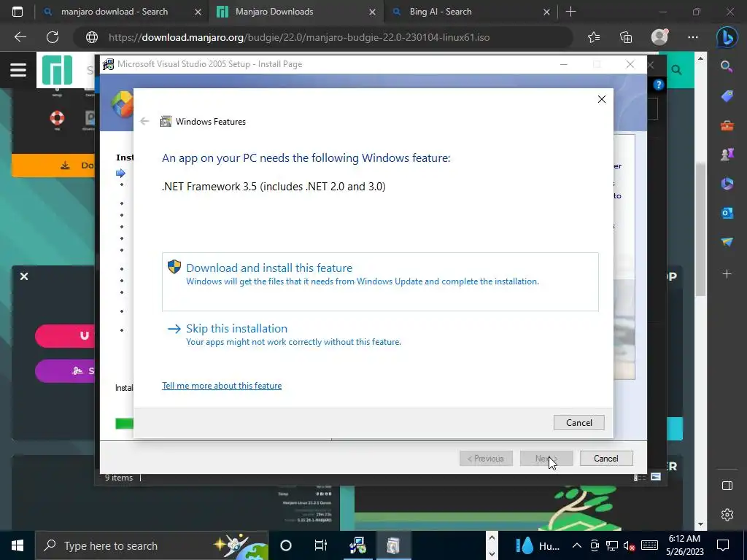The width and height of the screenshot is (747, 560).
Task: Click Type here to search box
Action: pyautogui.click(x=152, y=545)
